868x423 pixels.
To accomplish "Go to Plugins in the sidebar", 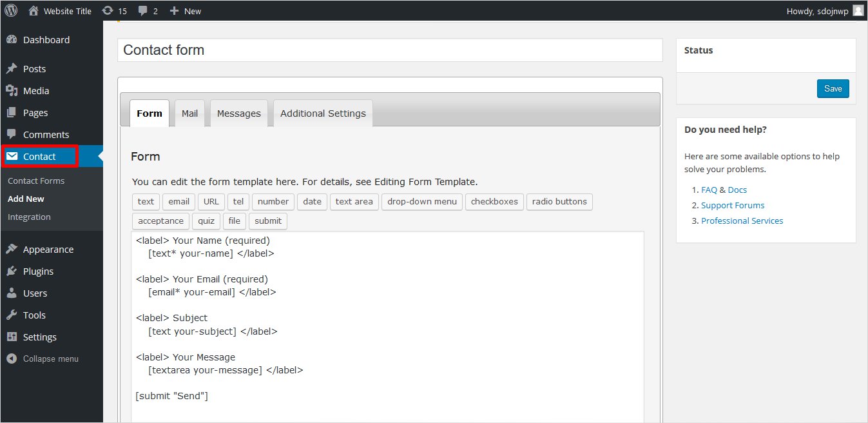I will coord(38,271).
